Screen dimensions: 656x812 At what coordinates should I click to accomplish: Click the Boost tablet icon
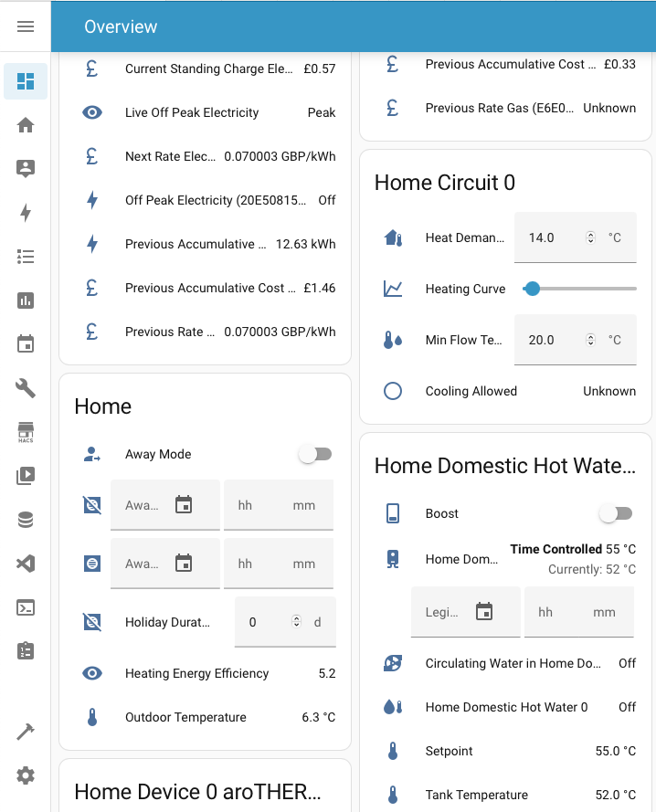393,513
